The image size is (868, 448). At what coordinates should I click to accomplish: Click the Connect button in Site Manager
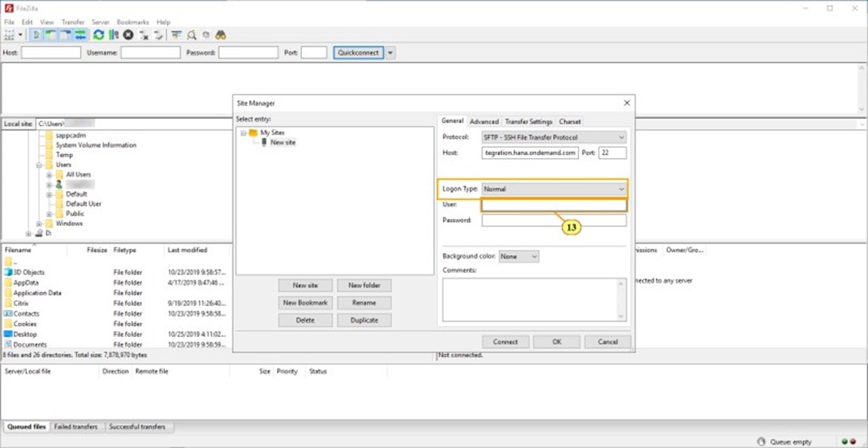coord(505,342)
